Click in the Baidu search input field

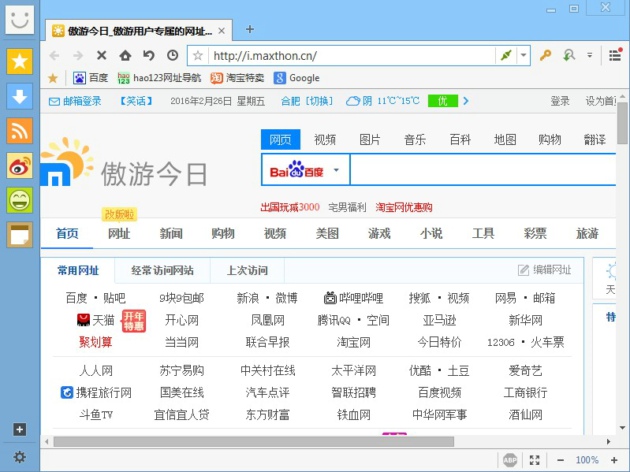click(x=483, y=170)
